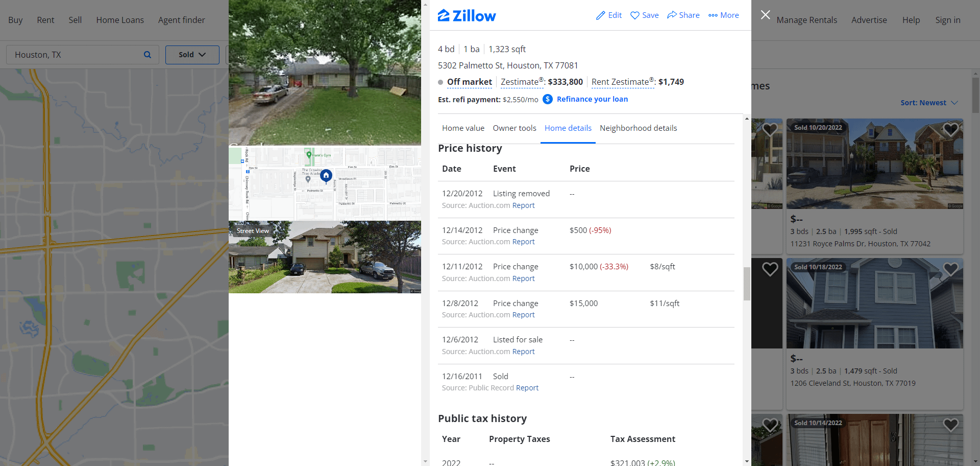
Task: Click the panel scrollbar down arrow
Action: pos(747,461)
